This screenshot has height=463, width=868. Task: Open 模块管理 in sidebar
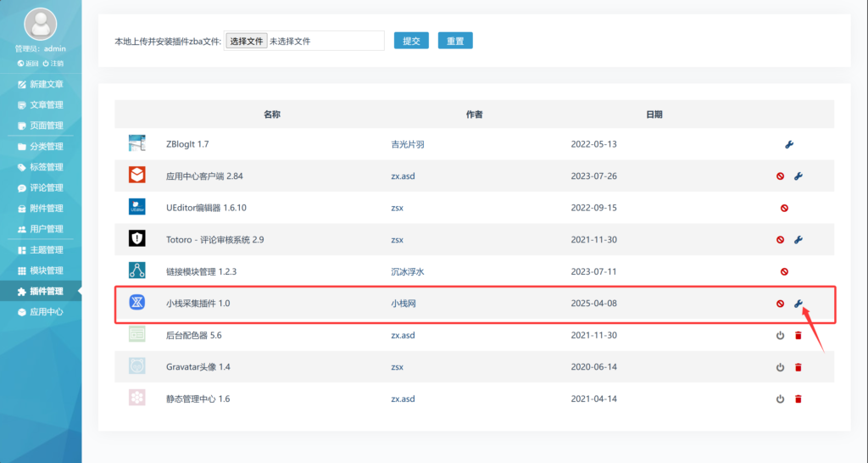coord(41,271)
